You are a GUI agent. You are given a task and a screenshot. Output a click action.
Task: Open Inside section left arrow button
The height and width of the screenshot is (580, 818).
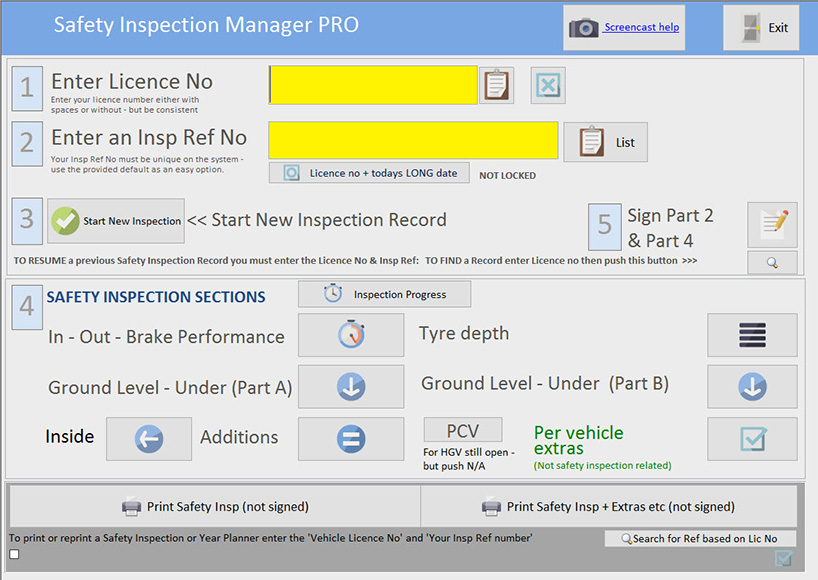[x=149, y=439]
